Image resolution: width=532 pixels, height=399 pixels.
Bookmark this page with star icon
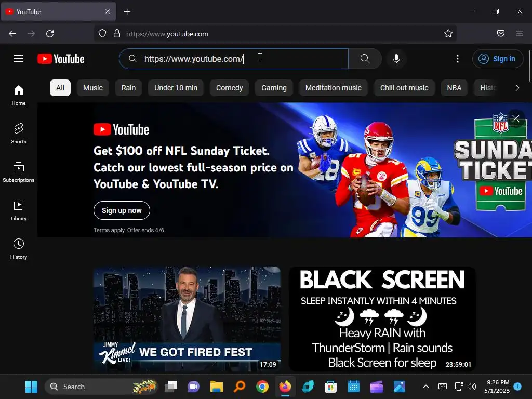(448, 34)
